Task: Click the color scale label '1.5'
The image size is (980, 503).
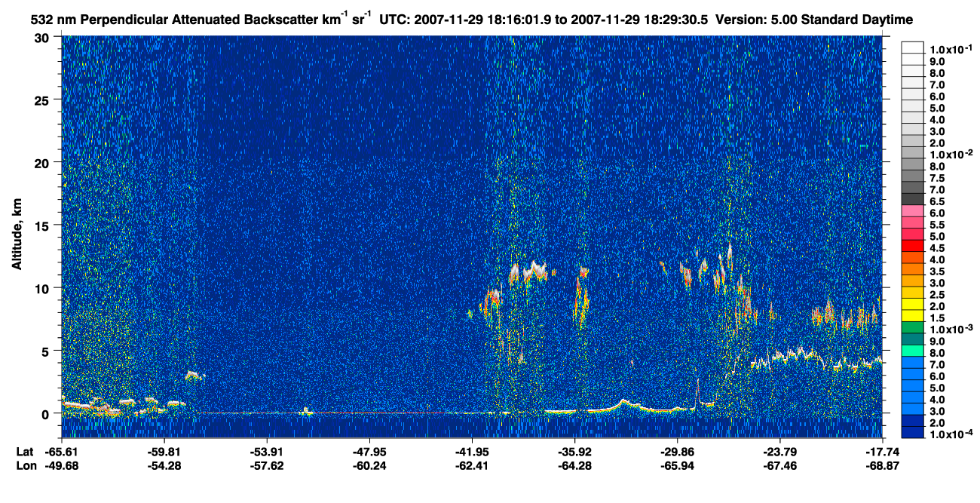Action: (x=936, y=318)
